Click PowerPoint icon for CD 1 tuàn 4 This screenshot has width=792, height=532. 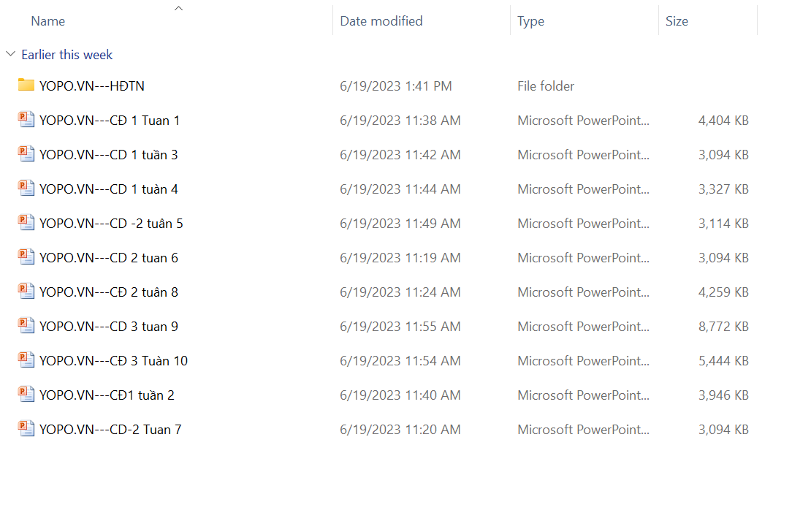pyautogui.click(x=26, y=189)
